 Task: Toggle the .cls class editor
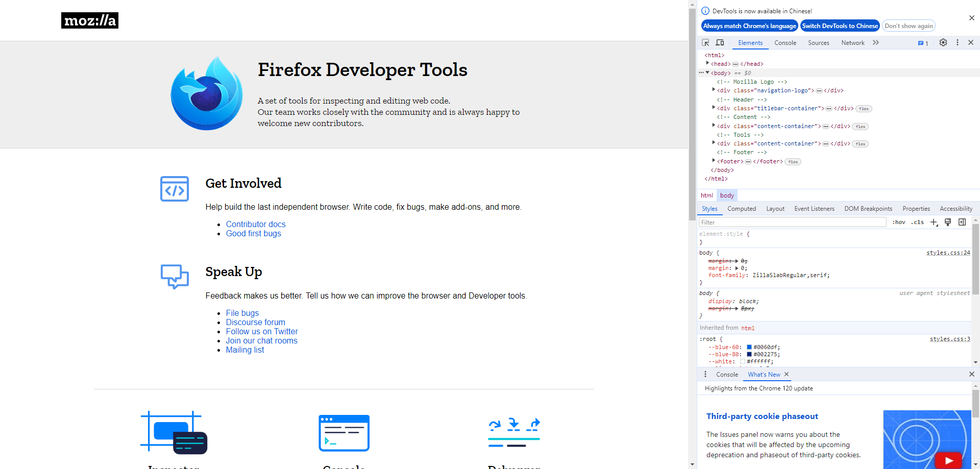918,223
